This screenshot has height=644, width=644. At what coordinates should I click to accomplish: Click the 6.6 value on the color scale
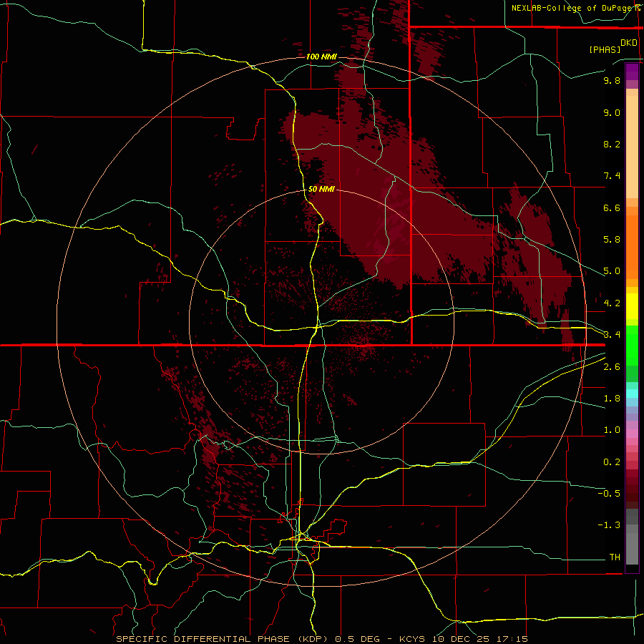click(612, 208)
